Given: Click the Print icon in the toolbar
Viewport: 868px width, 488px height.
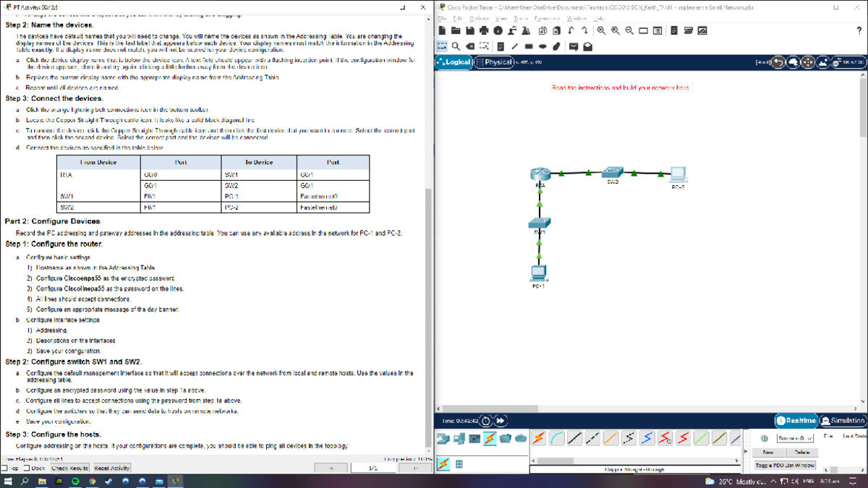Looking at the screenshot, I should [483, 30].
